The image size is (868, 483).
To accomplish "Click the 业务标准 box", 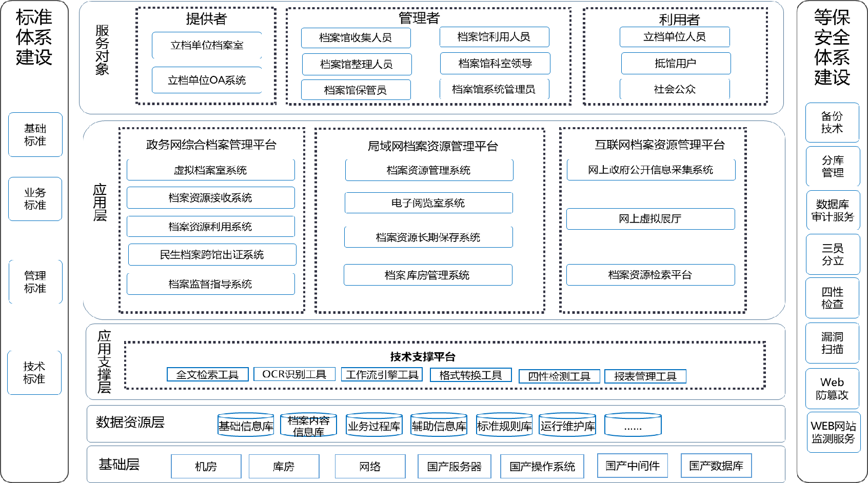I will coord(35,199).
